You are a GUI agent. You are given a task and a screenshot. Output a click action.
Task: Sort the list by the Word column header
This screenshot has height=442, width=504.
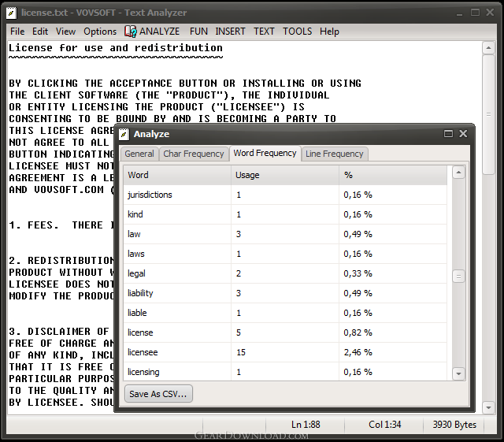click(x=177, y=175)
